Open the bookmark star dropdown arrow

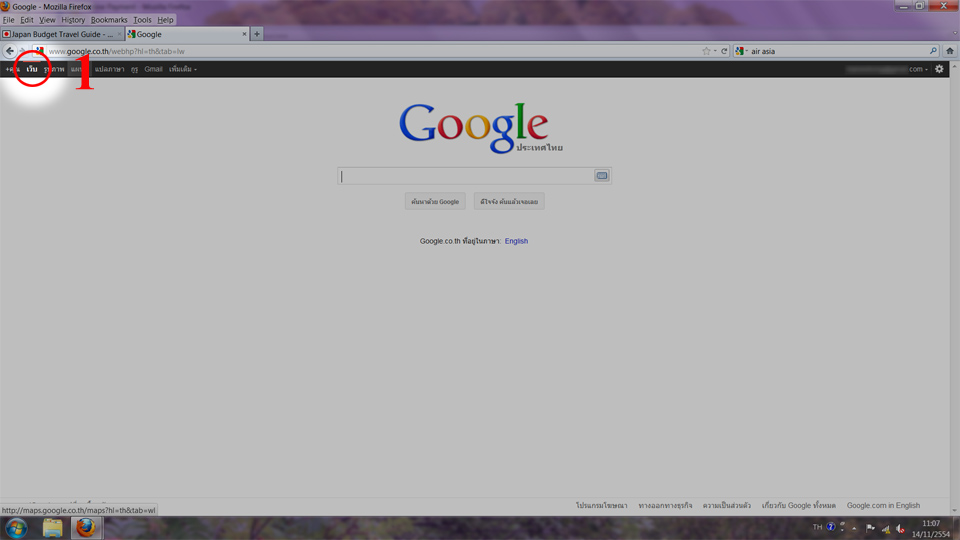(715, 51)
